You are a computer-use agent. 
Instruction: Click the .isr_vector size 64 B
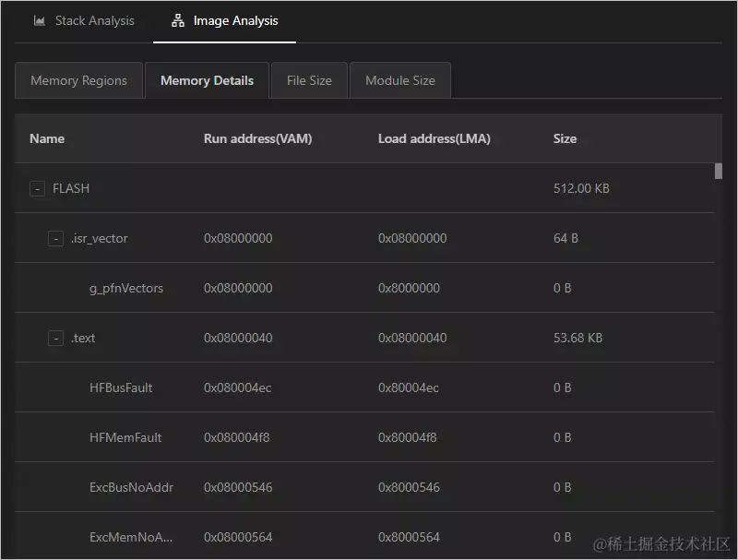565,239
